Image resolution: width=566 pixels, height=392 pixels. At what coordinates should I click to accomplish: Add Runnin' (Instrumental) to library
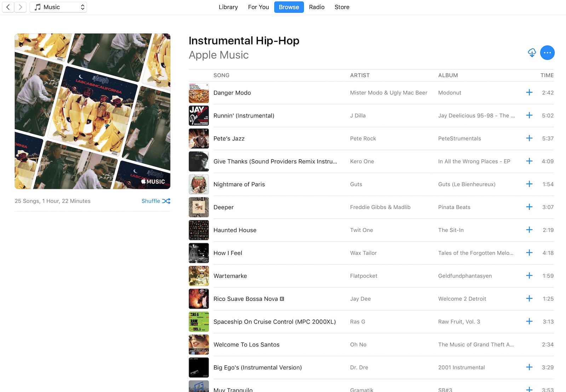529,116
